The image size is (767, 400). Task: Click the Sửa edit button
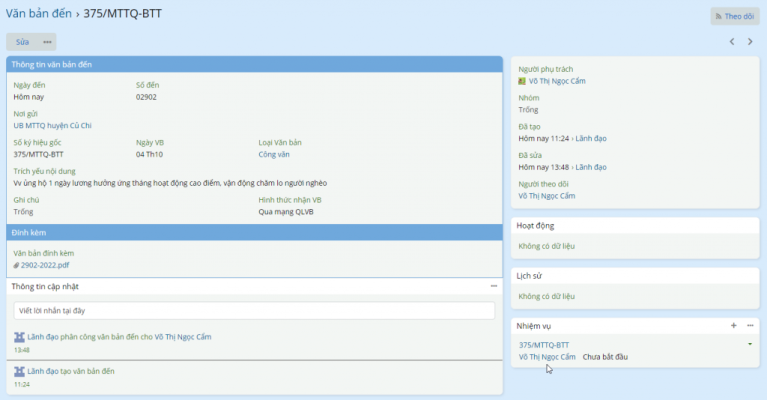pyautogui.click(x=23, y=42)
